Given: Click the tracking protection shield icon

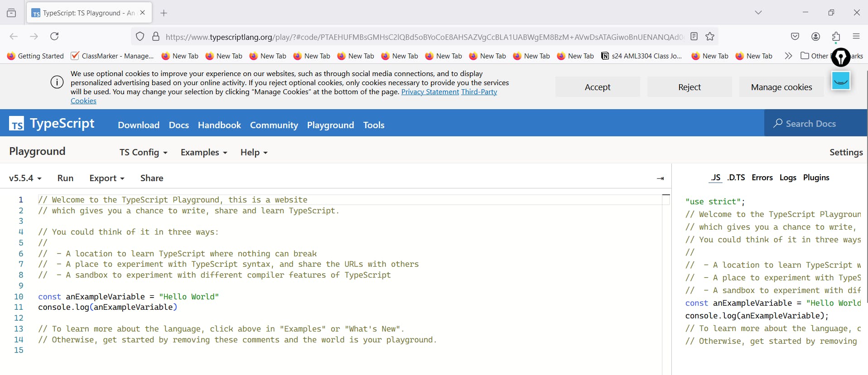Looking at the screenshot, I should click(140, 36).
